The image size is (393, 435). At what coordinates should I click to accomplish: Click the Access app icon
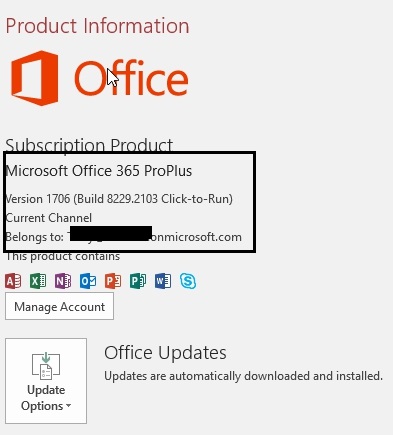pos(13,281)
